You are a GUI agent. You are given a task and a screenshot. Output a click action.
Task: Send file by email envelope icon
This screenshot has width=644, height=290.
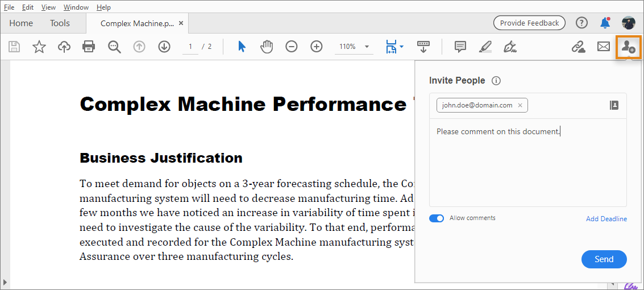click(x=604, y=47)
